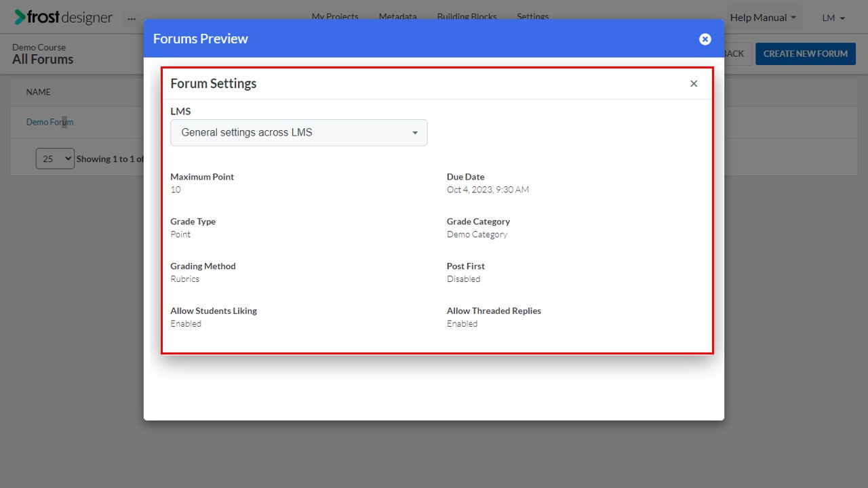Click the NAME column header
Viewport: 868px width, 488px height.
click(39, 92)
